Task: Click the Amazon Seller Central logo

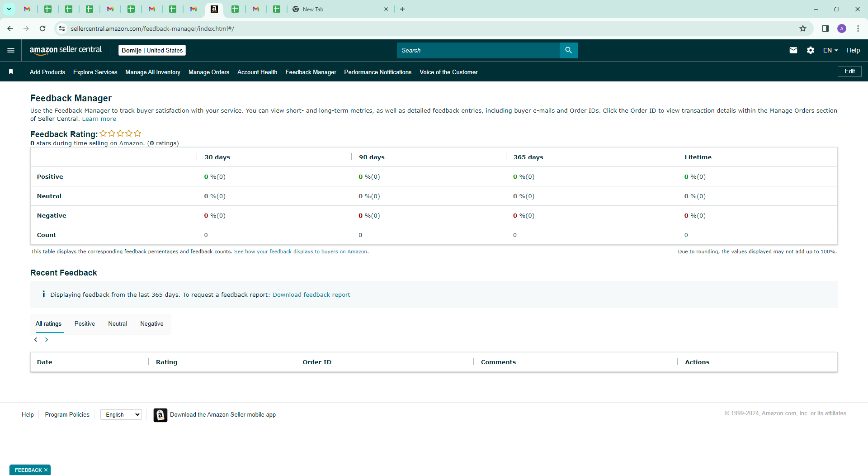Action: 66,50
